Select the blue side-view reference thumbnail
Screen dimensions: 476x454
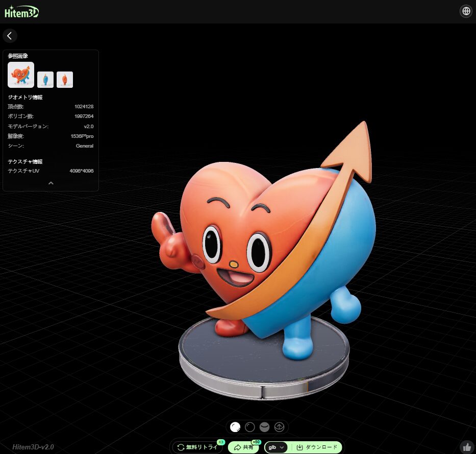pyautogui.click(x=45, y=80)
